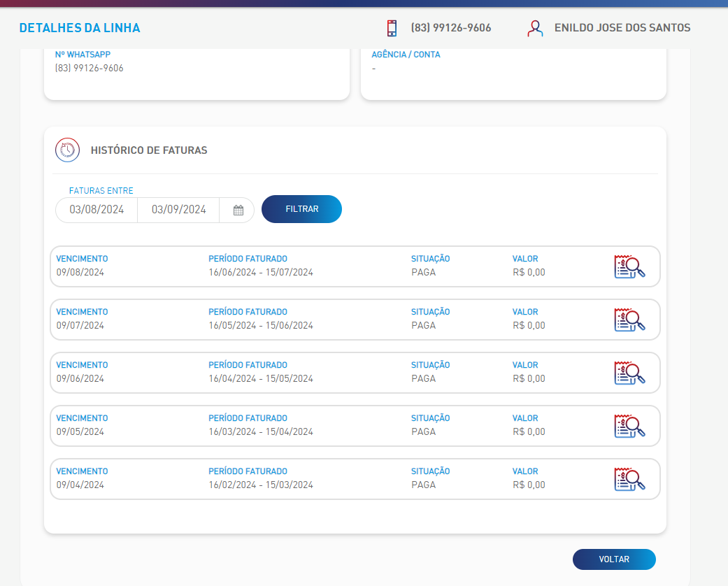Go back using the Voltar button
728x586 pixels.
pos(614,559)
